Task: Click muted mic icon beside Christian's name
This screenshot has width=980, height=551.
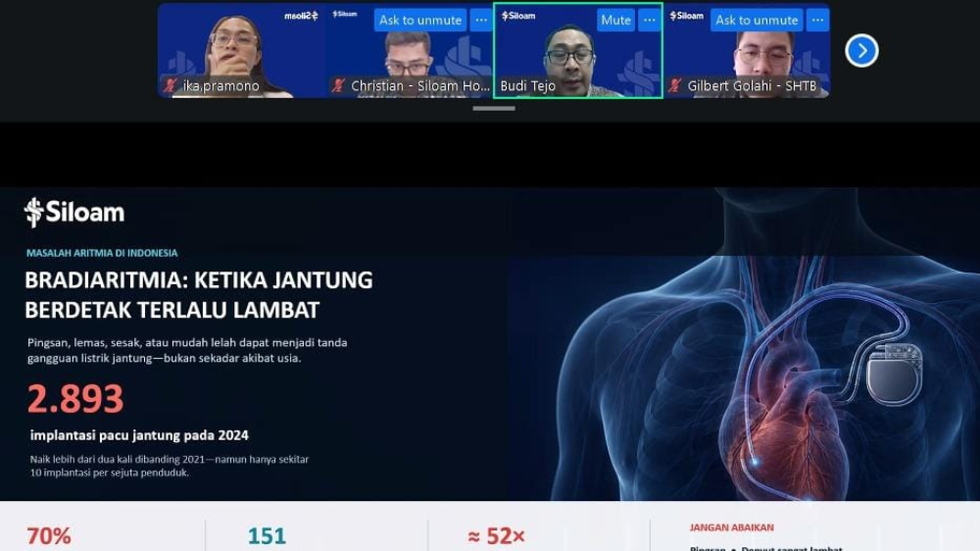Action: point(338,85)
